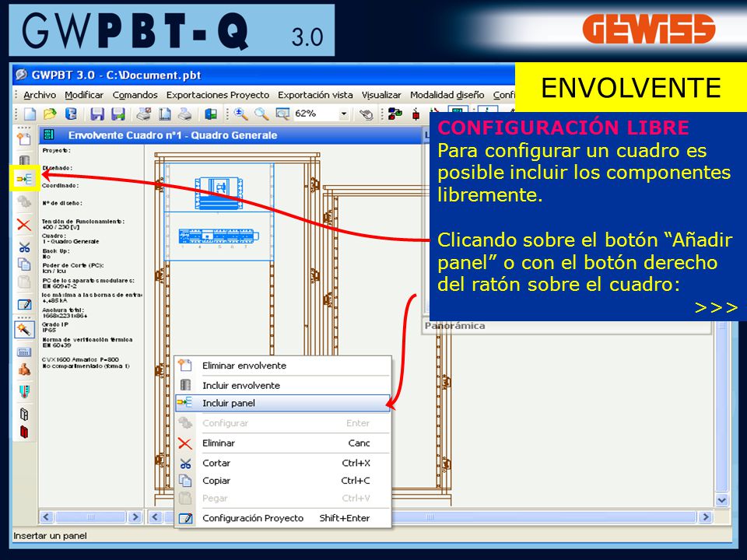
Task: Choose Cortar in the context menu
Action: click(283, 463)
